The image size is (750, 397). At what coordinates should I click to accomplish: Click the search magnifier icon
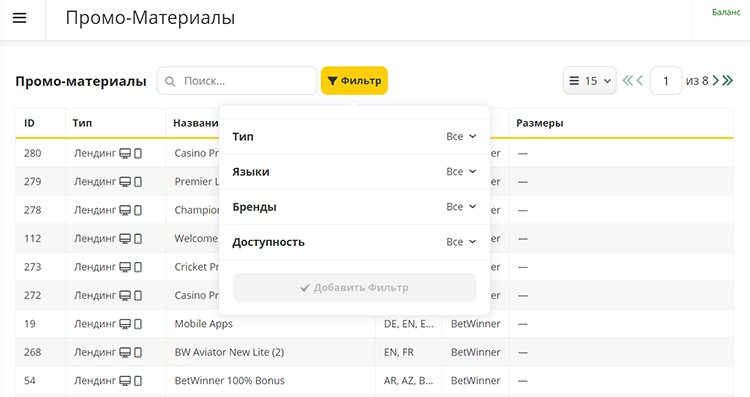[170, 81]
